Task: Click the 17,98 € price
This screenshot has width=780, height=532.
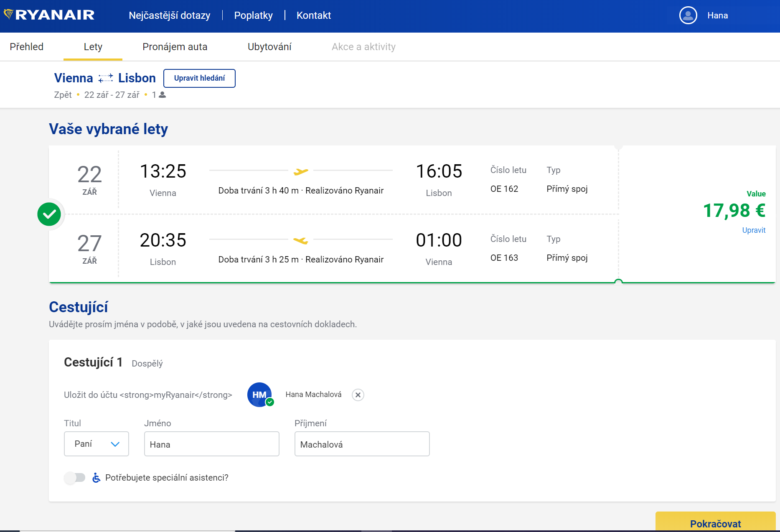Action: coord(734,211)
